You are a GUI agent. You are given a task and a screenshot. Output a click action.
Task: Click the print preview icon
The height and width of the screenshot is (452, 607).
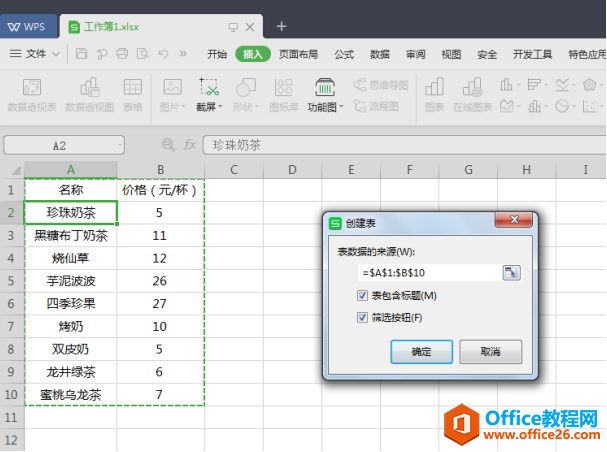[x=142, y=53]
